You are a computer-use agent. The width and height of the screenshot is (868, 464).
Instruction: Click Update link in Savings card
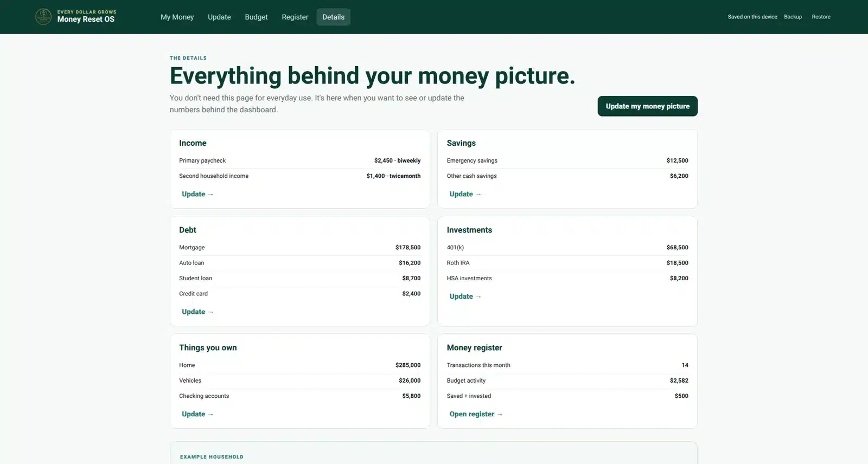point(465,194)
